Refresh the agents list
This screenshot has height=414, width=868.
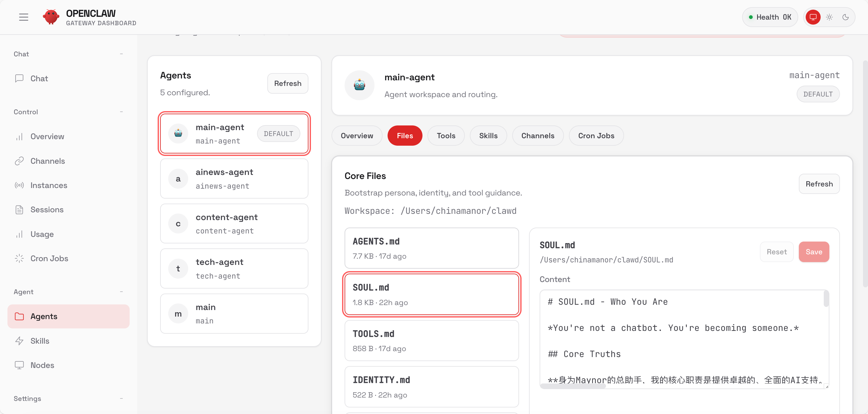[288, 83]
